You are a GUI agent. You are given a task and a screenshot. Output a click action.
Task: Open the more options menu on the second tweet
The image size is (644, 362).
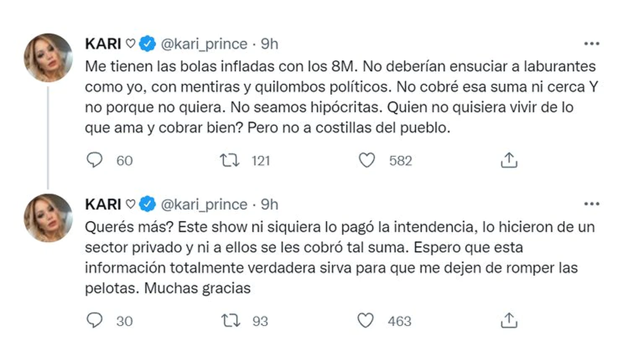[x=592, y=204]
